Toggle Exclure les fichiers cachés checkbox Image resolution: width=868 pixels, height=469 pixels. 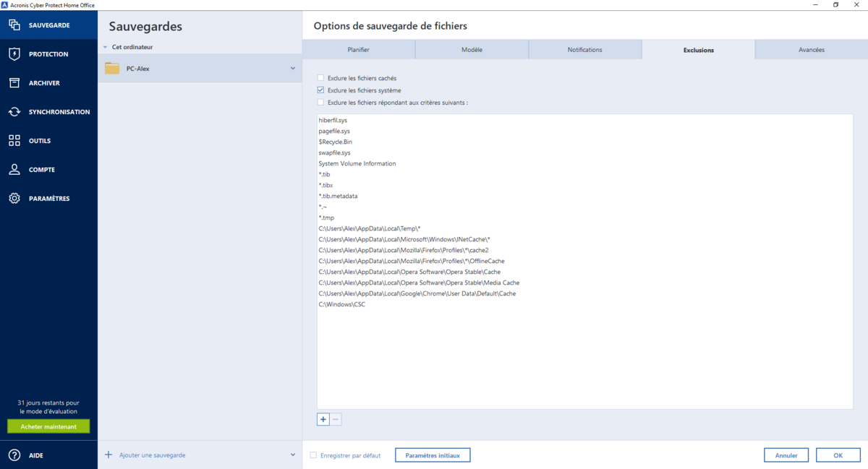point(320,78)
